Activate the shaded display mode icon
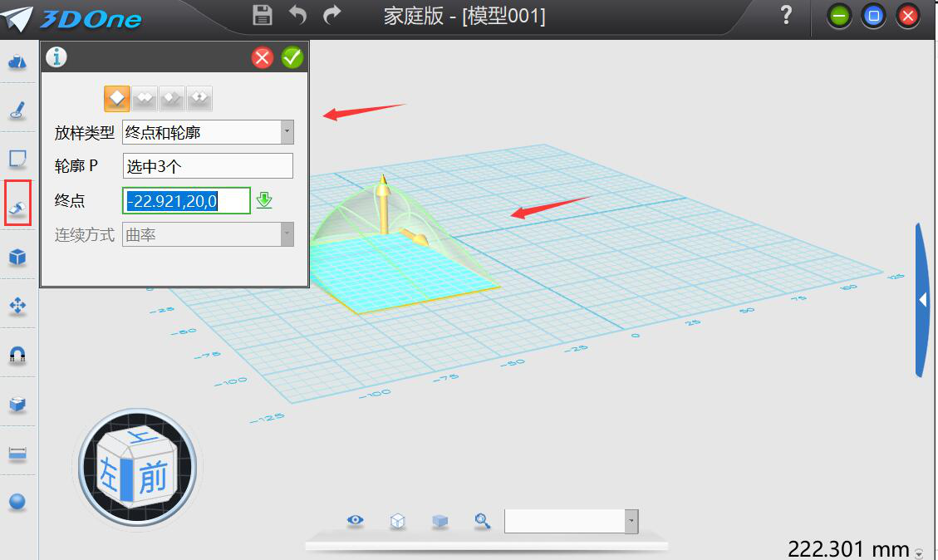This screenshot has height=560, width=938. click(x=440, y=521)
